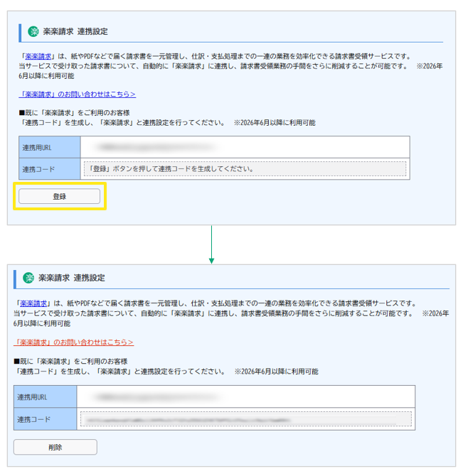Screen dimensions: 463x476
Task: Click the empty 連携コード field in the upper panel
Action: [245, 169]
